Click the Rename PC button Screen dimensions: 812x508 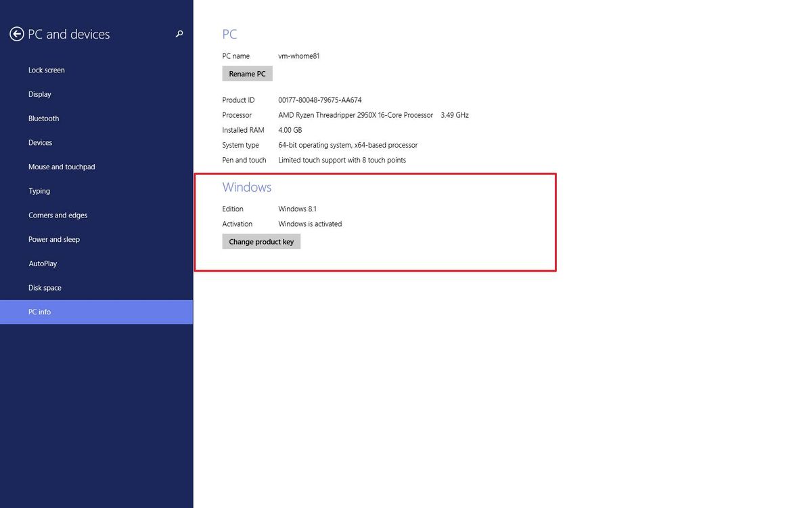coord(247,73)
